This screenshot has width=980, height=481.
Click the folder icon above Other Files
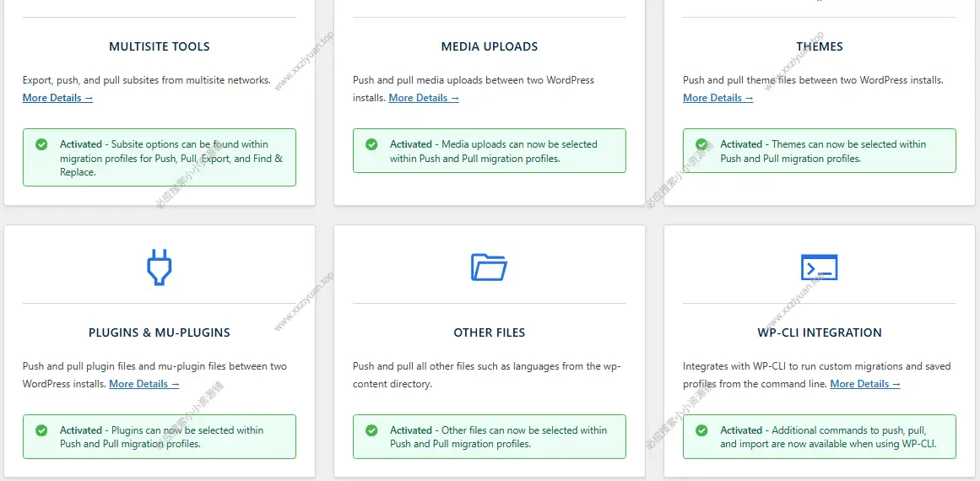pos(489,268)
